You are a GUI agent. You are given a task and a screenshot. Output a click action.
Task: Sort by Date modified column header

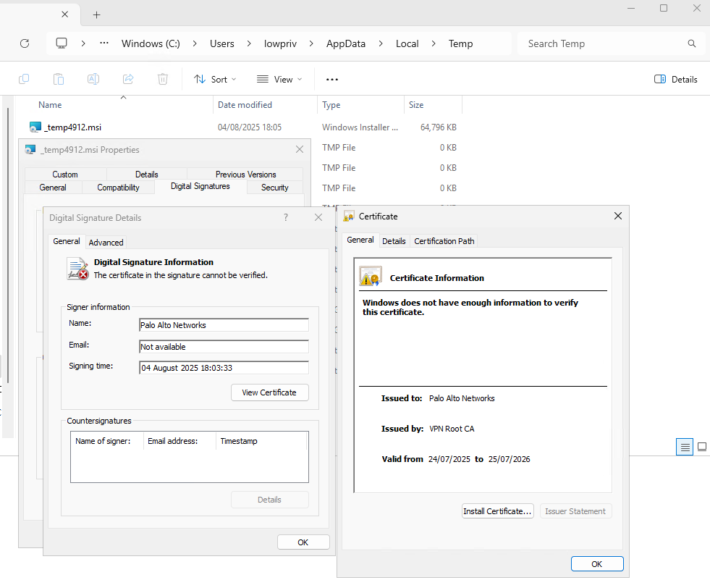coord(265,105)
